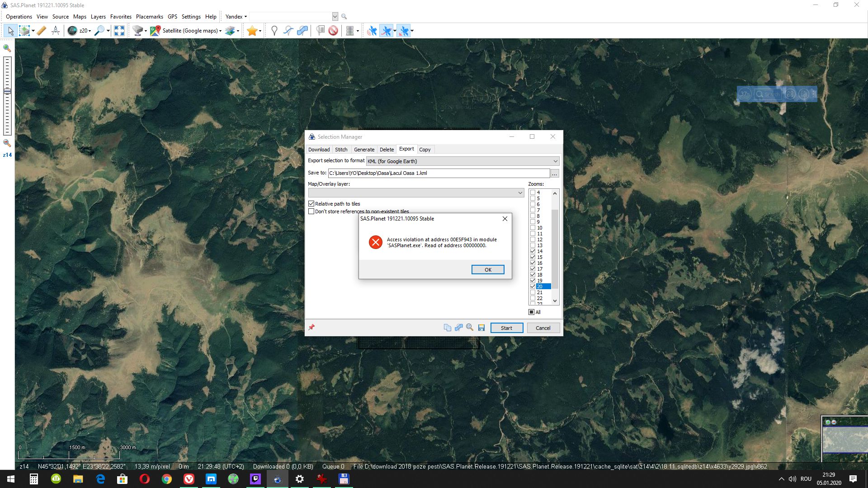This screenshot has width=868, height=488.
Task: Click the zoom in magnifier on left sidebar
Action: [x=7, y=48]
